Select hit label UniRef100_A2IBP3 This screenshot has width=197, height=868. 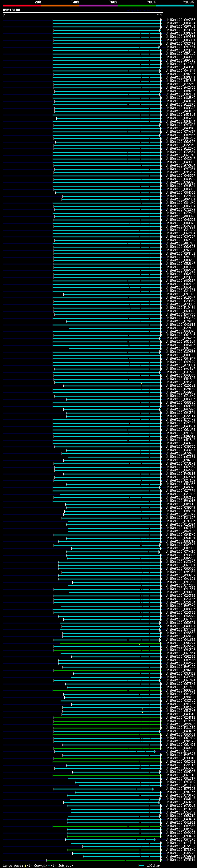tap(180, 494)
